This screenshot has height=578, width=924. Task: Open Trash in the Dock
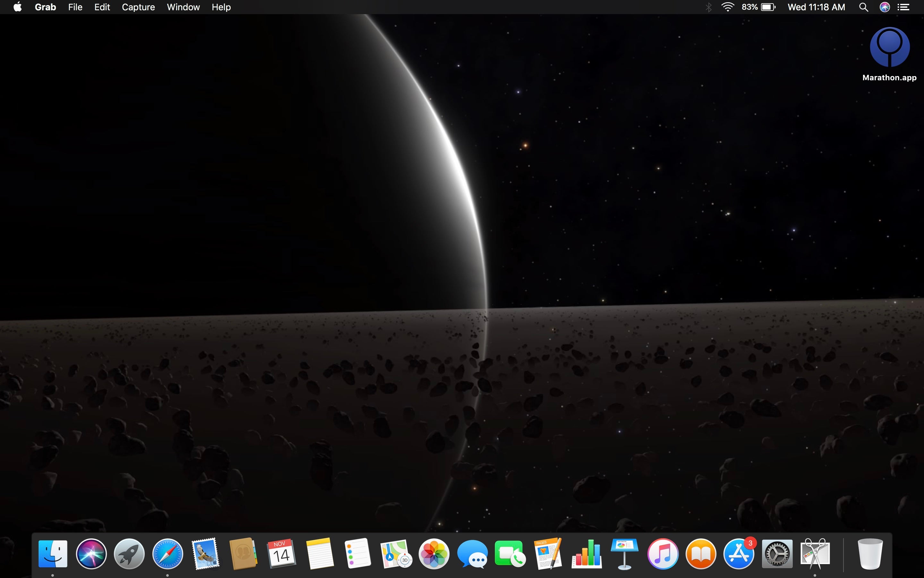click(x=870, y=554)
